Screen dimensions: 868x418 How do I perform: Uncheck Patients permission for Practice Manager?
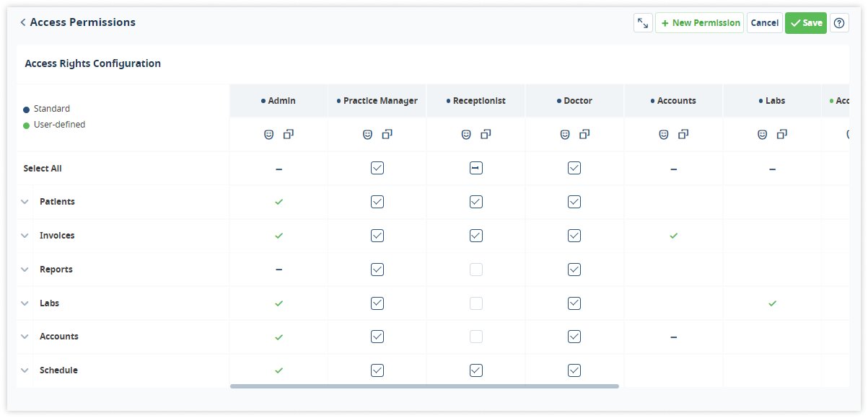coord(377,202)
